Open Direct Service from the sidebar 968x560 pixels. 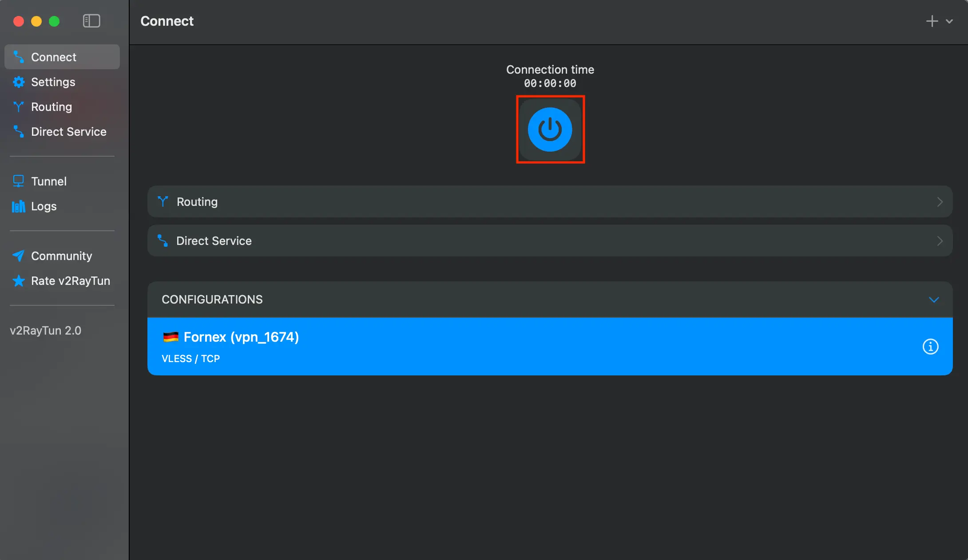click(x=68, y=132)
